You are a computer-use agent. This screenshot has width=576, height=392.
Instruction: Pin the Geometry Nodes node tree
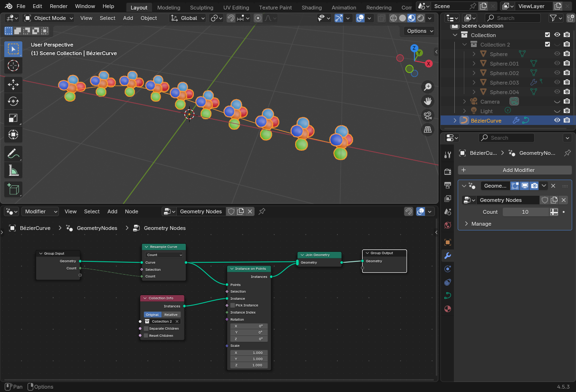pos(262,211)
